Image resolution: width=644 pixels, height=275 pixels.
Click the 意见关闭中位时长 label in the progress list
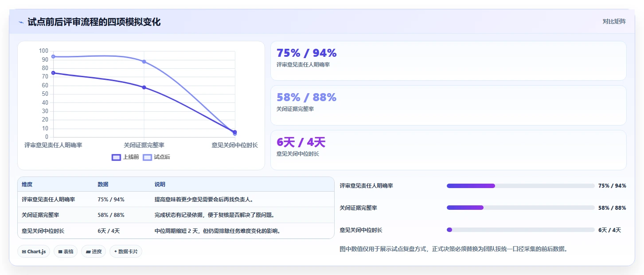click(x=361, y=230)
